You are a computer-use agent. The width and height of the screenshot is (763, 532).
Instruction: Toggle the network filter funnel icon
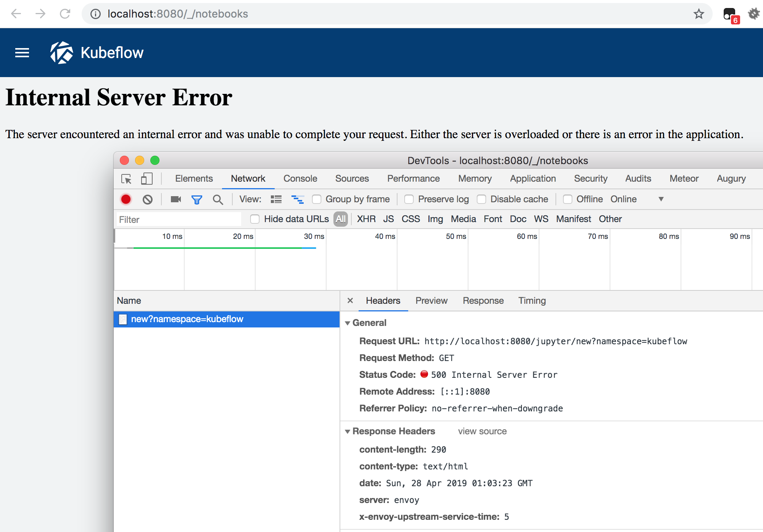tap(197, 200)
